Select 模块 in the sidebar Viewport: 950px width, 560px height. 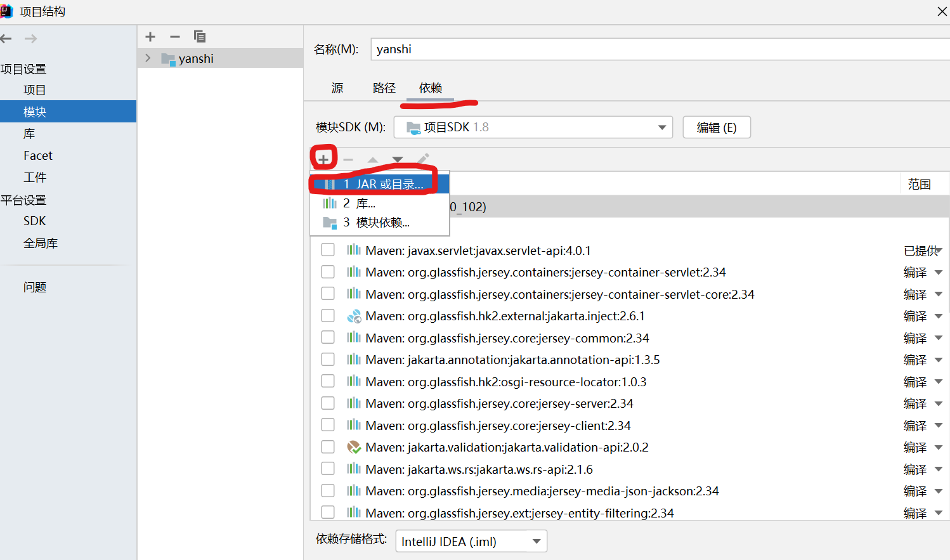point(68,112)
